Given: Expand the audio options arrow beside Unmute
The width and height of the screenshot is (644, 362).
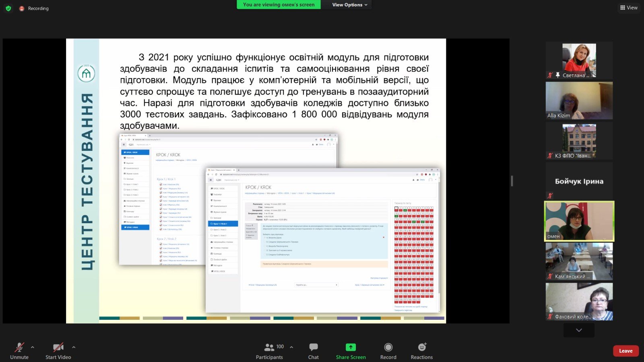Looking at the screenshot, I should coord(33,347).
